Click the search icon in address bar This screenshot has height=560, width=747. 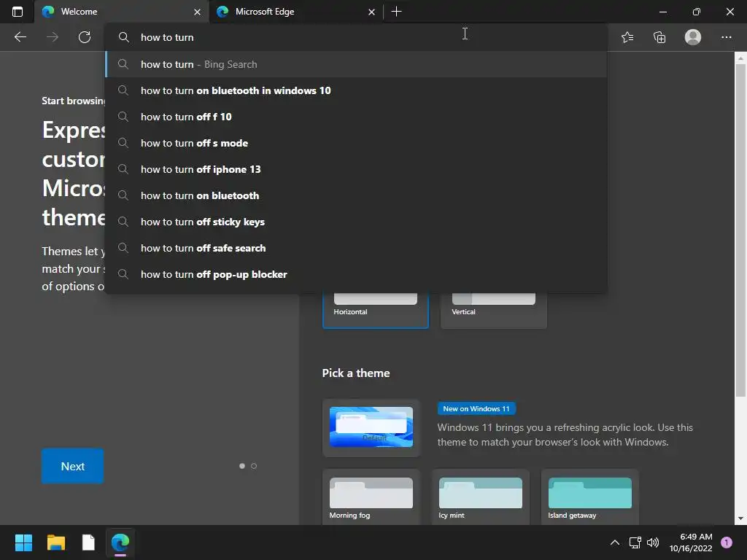123,37
